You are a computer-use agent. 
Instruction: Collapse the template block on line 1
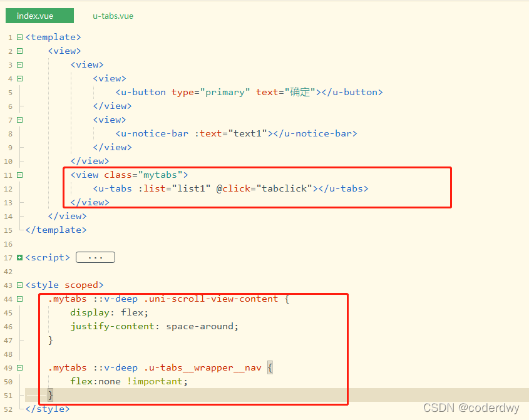(x=20, y=37)
